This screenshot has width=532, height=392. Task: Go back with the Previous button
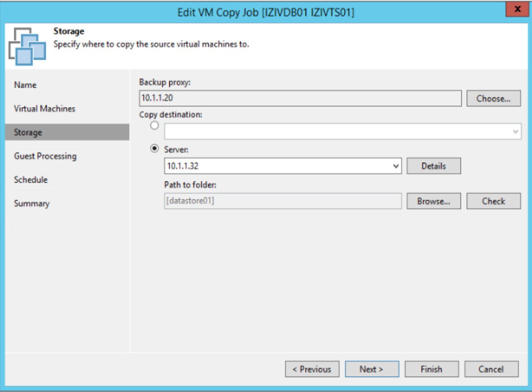tap(312, 369)
